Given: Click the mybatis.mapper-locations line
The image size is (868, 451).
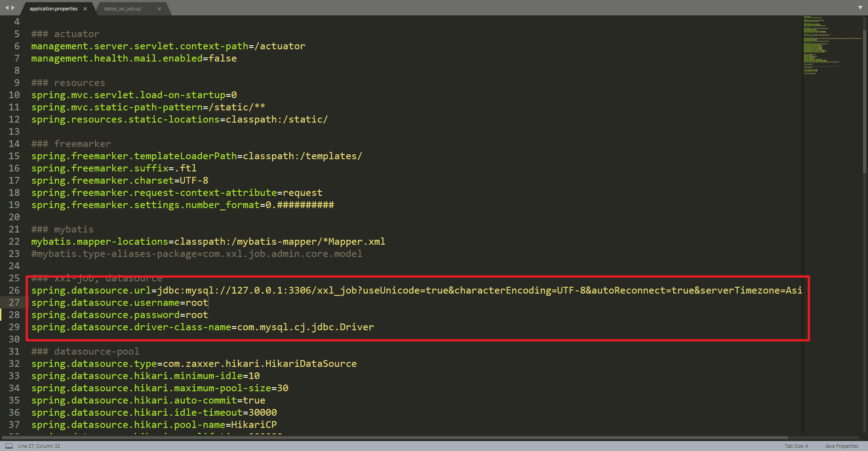Looking at the screenshot, I should pyautogui.click(x=208, y=242).
